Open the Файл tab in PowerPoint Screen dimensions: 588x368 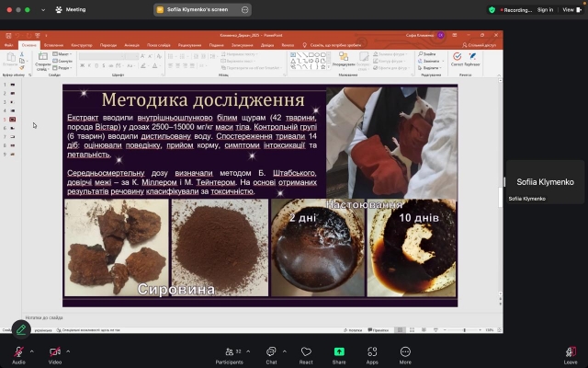[x=8, y=45]
